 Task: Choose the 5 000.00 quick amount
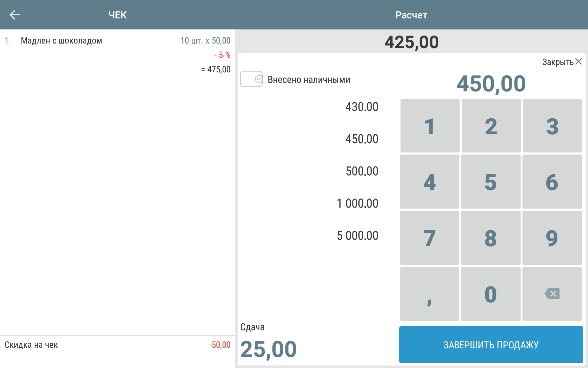click(357, 236)
